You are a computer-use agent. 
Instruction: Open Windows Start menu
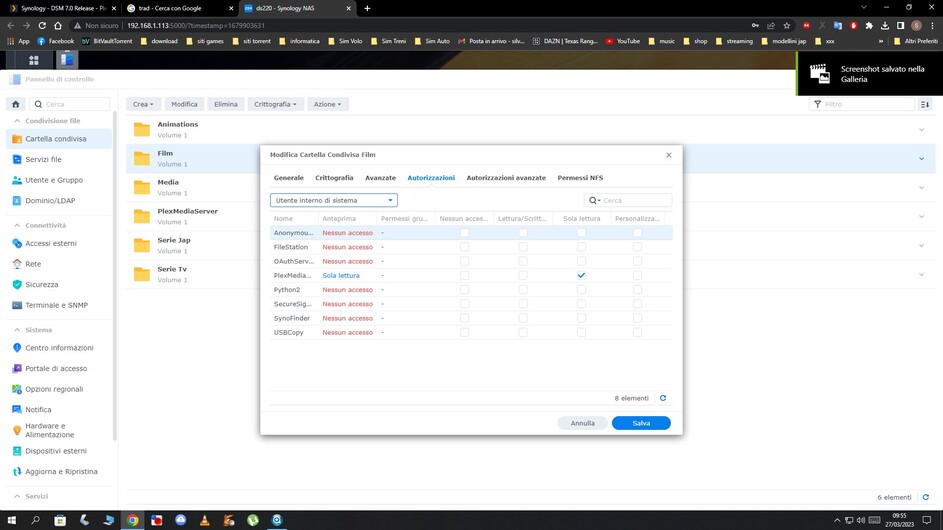coord(11,520)
